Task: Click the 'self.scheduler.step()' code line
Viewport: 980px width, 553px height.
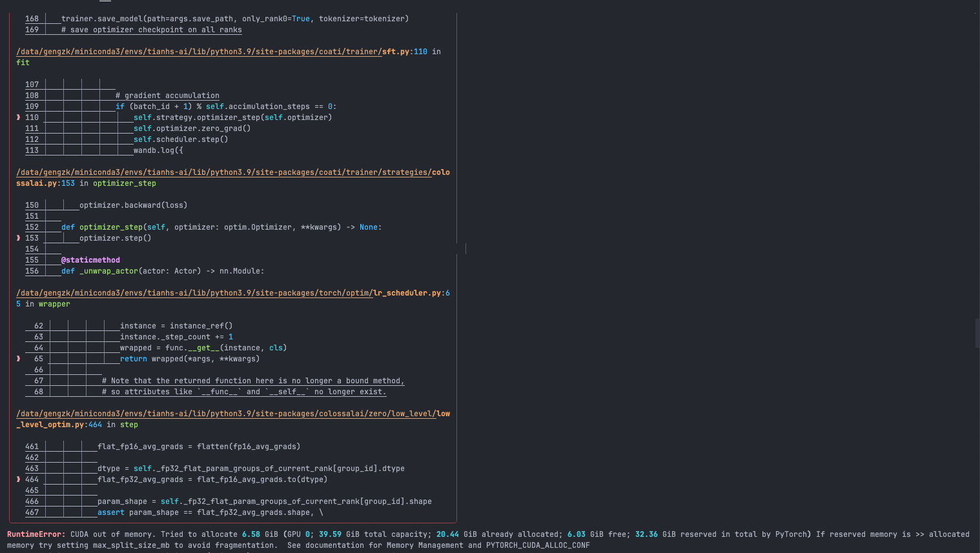Action: click(181, 139)
